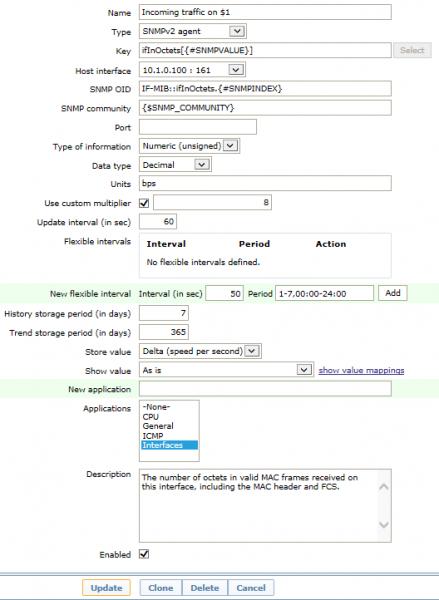The width and height of the screenshot is (439, 600).
Task: Open the Host interface dropdown 10.1.0.100 : 161
Action: click(x=192, y=70)
